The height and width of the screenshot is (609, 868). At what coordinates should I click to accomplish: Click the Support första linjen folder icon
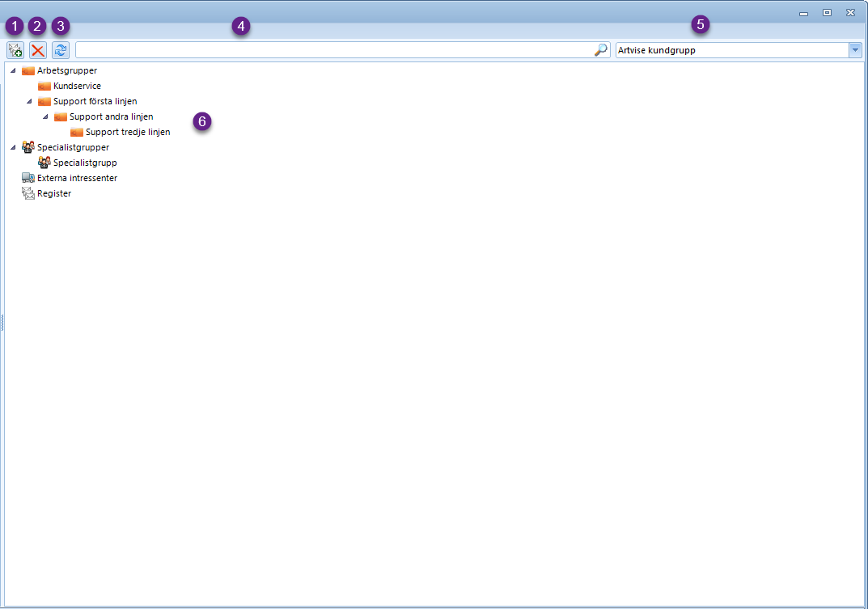coord(44,102)
